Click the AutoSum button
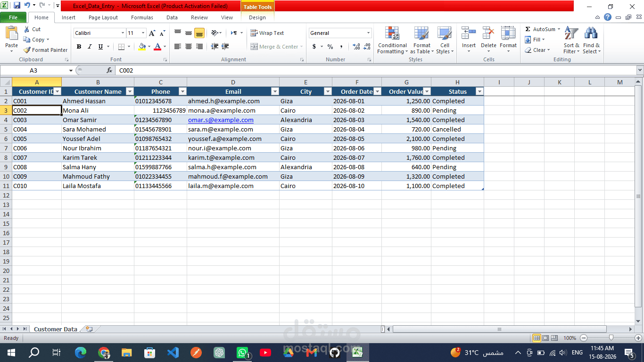 tap(542, 29)
